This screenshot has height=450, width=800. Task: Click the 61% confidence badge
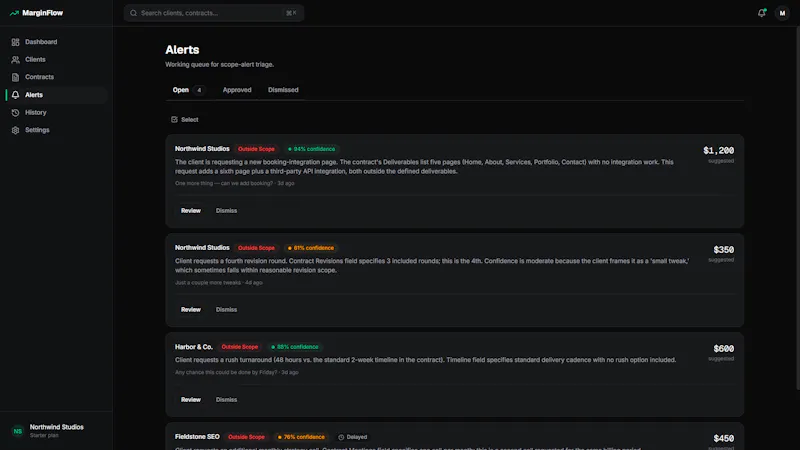coord(311,248)
